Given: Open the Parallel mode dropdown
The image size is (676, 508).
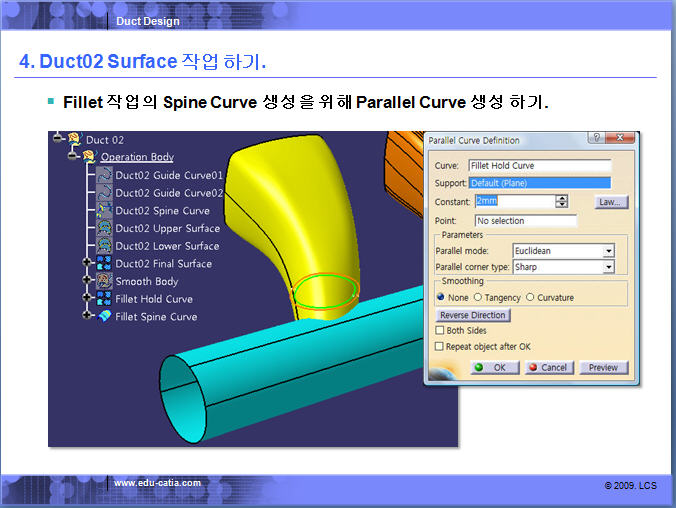Looking at the screenshot, I should [608, 251].
